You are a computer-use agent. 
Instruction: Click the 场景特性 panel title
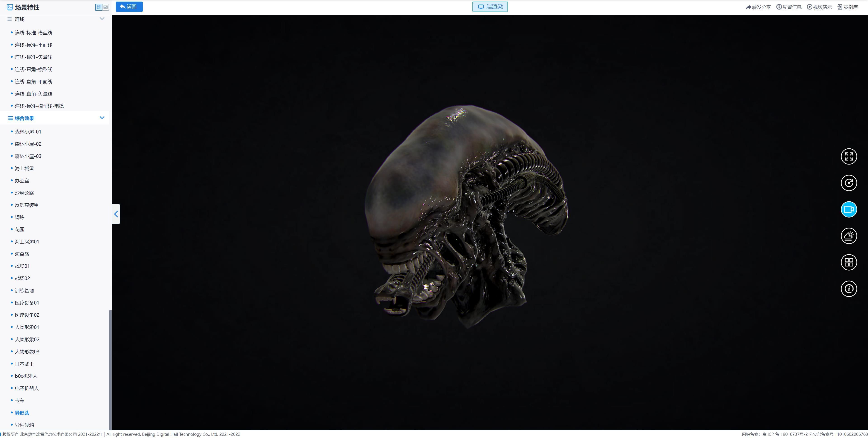[x=27, y=7]
